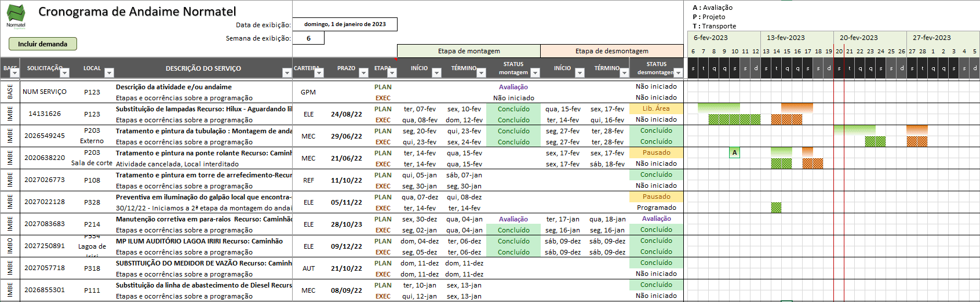This screenshot has height=302, width=980.
Task: Click the 'T : Transporte' legend entry
Action: 714,26
